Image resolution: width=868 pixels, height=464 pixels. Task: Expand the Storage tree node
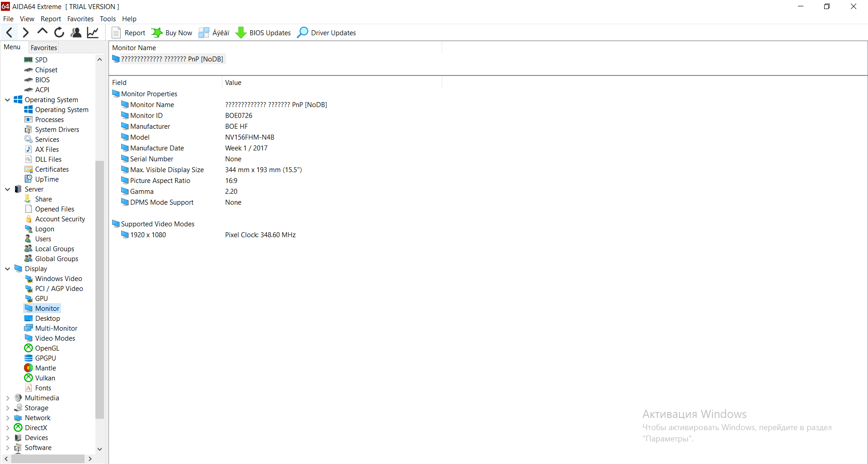8,408
